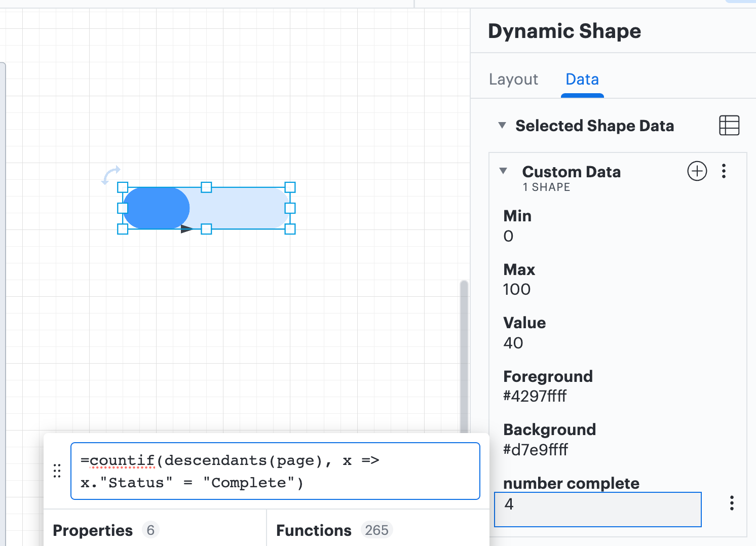Grab the formula editor drag handle
This screenshot has height=546, width=756.
pos(57,471)
